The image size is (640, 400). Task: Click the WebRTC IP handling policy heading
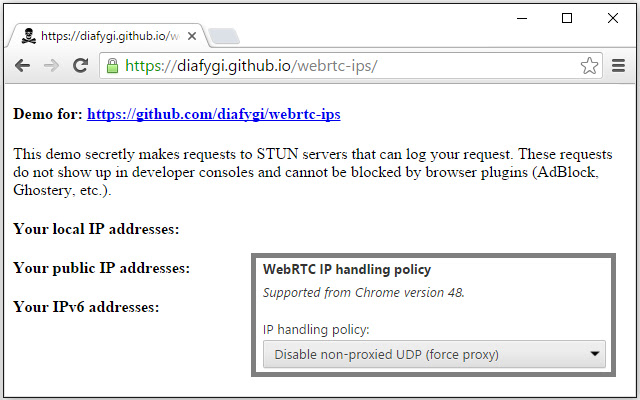[346, 269]
